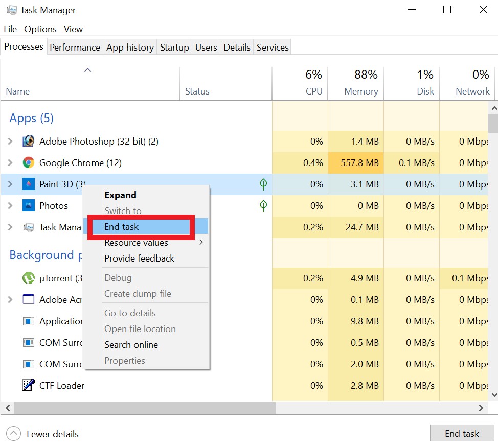498x448 pixels.
Task: Sort by the Status column header
Action: point(226,83)
